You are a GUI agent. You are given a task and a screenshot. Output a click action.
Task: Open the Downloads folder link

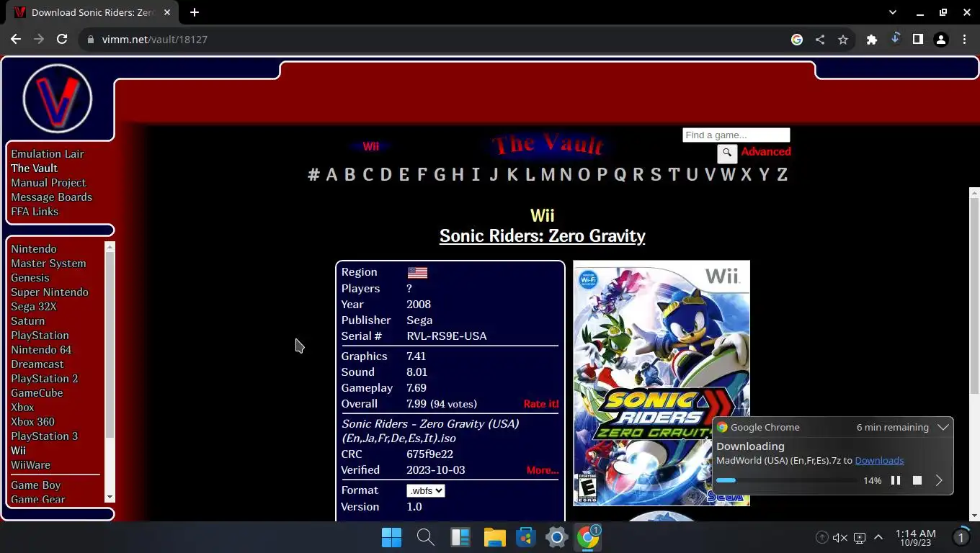click(x=879, y=460)
